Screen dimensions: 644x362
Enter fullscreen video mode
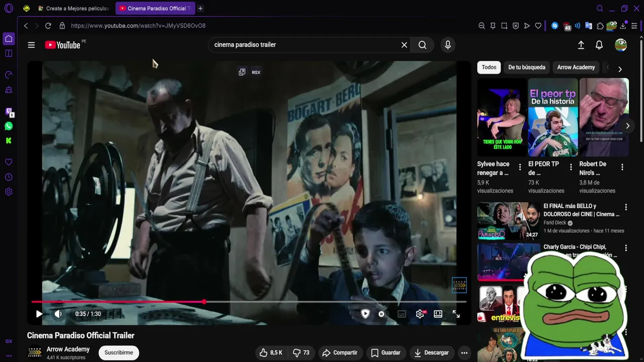coord(456,314)
